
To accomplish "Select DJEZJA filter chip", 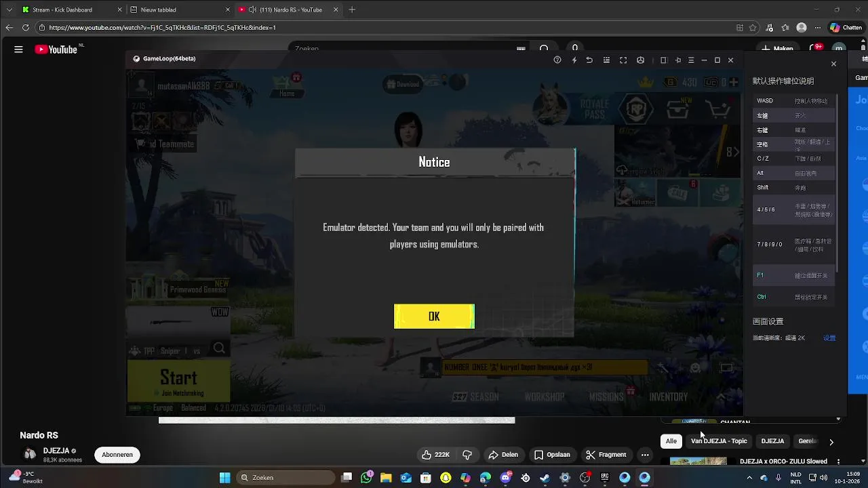I will 772,441.
